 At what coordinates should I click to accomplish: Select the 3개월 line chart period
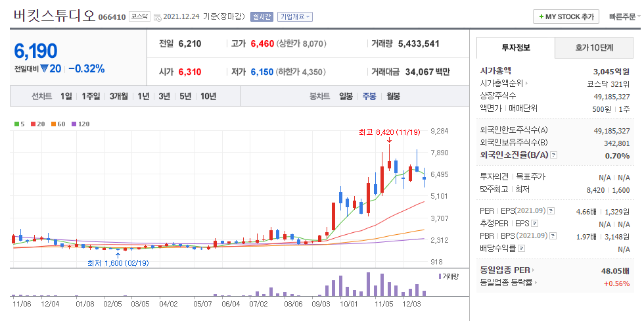click(x=119, y=97)
